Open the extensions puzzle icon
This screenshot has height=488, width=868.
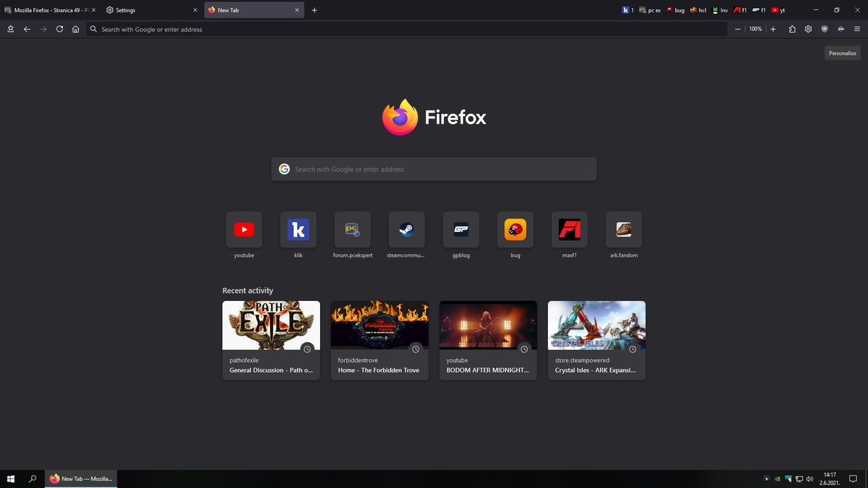coord(792,29)
